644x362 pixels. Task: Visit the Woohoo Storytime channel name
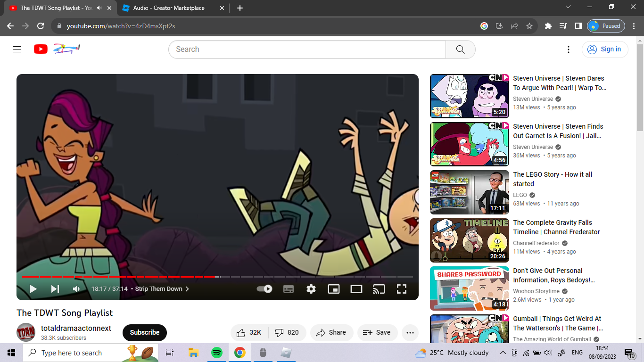tap(536, 291)
